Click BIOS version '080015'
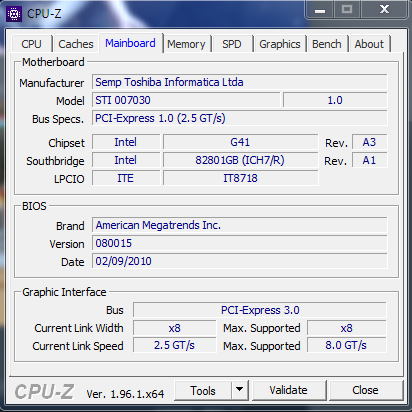 (x=240, y=243)
